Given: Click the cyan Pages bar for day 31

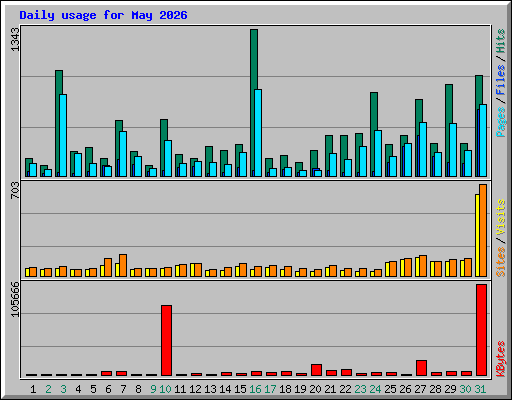Looking at the screenshot, I should pyautogui.click(x=483, y=140).
